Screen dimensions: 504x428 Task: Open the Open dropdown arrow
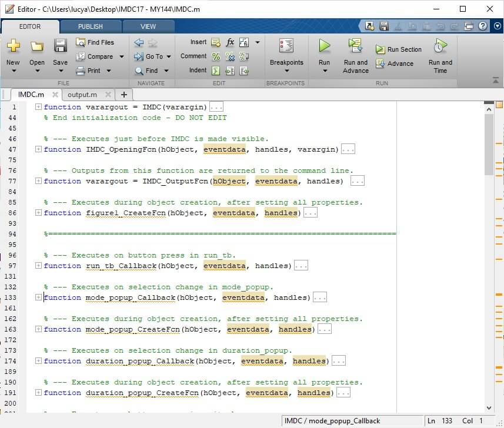[37, 71]
